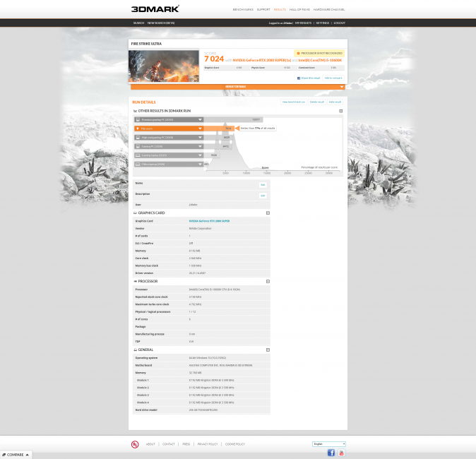Click the High-end gaming PC icon
Viewport: 476px width, 459px height.
(x=138, y=138)
